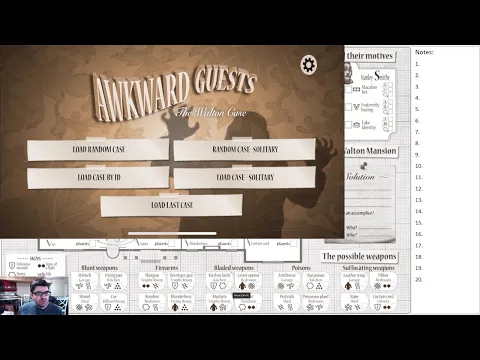Select the Wrench weapon card
Screen dimensions: 480x360
tap(84, 281)
